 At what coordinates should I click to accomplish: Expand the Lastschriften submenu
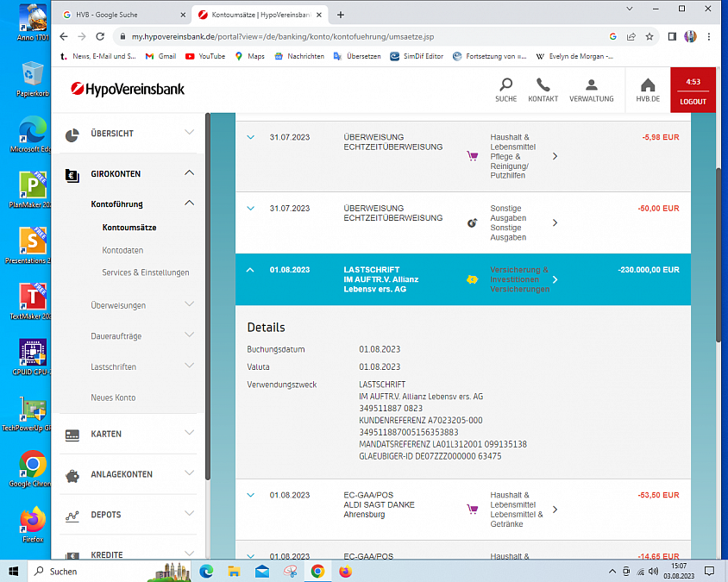pos(189,366)
